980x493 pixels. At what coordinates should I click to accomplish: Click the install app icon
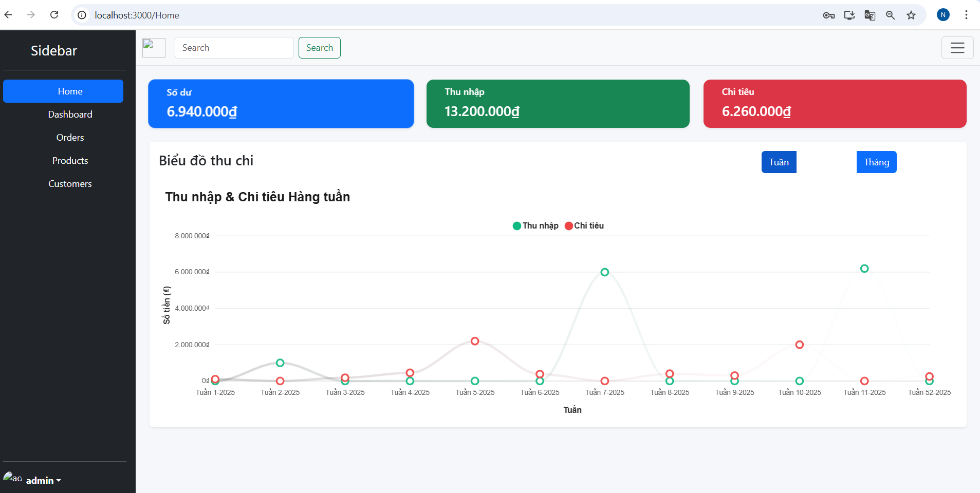(x=849, y=15)
